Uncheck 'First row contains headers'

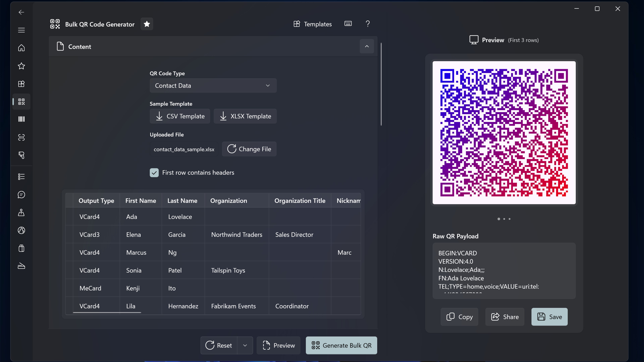[x=154, y=172]
